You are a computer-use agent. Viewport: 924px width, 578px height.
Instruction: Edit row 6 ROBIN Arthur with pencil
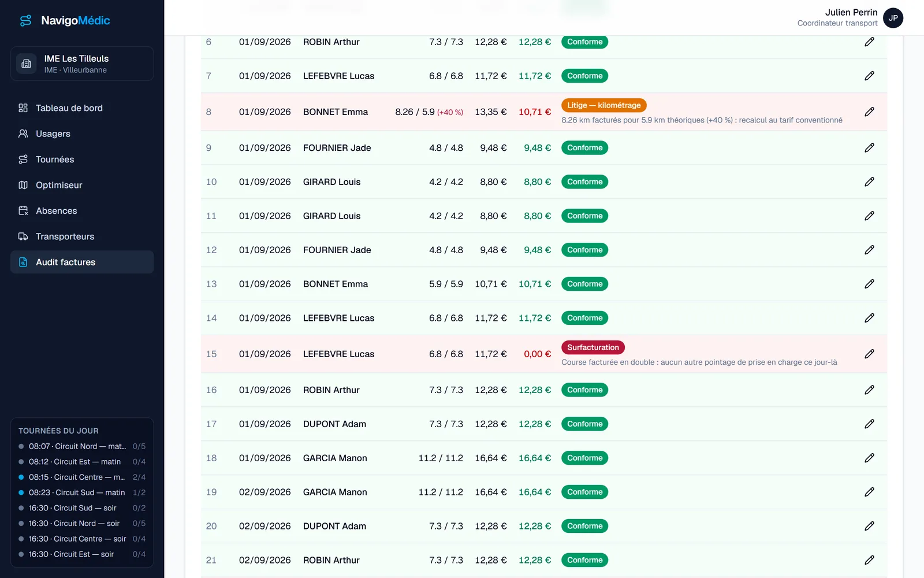(x=869, y=42)
